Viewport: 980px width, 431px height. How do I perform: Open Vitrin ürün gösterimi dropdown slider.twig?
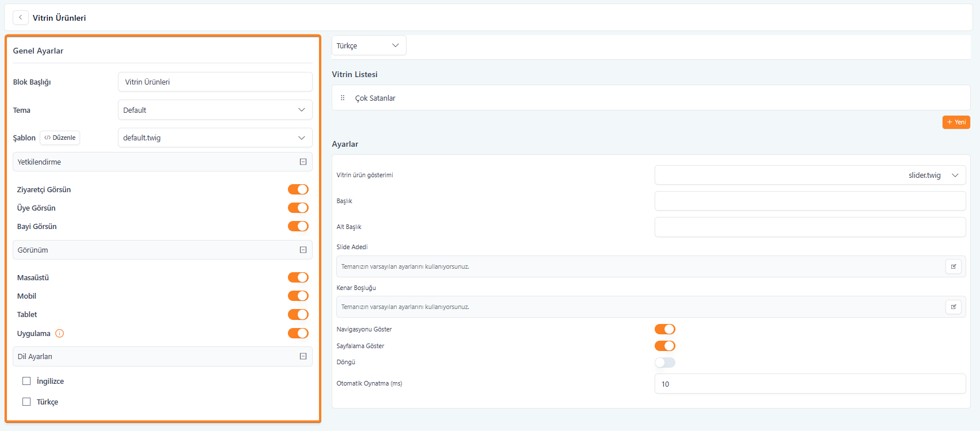[810, 175]
